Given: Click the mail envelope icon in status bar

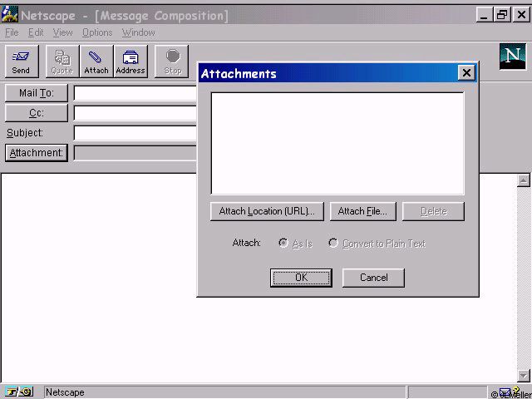Looking at the screenshot, I should [505, 392].
